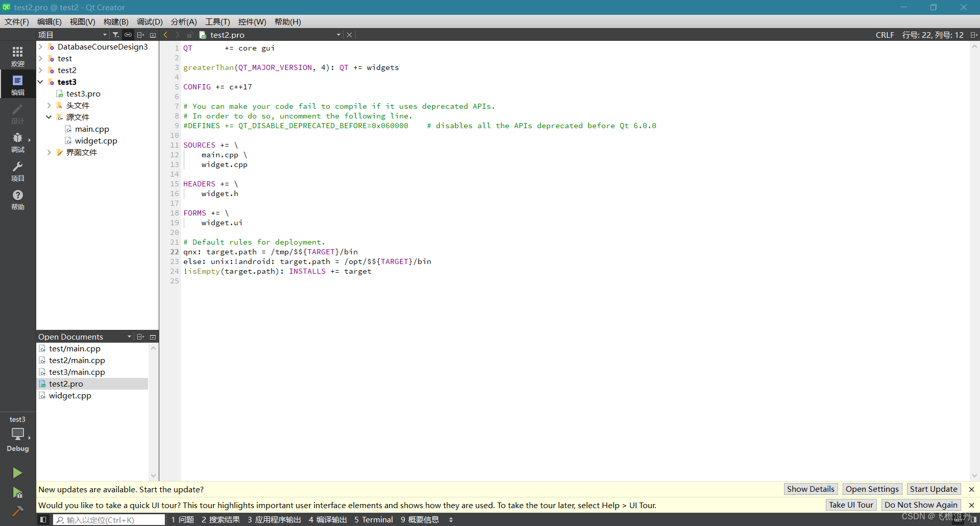Split the editor view at top right
Image resolution: width=980 pixels, height=526 pixels.
point(974,35)
